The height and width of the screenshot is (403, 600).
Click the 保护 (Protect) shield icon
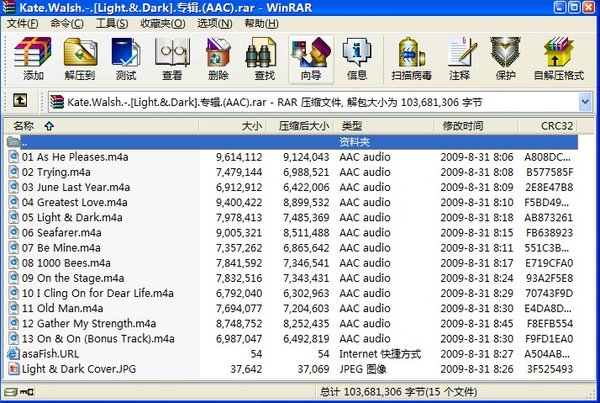[505, 59]
